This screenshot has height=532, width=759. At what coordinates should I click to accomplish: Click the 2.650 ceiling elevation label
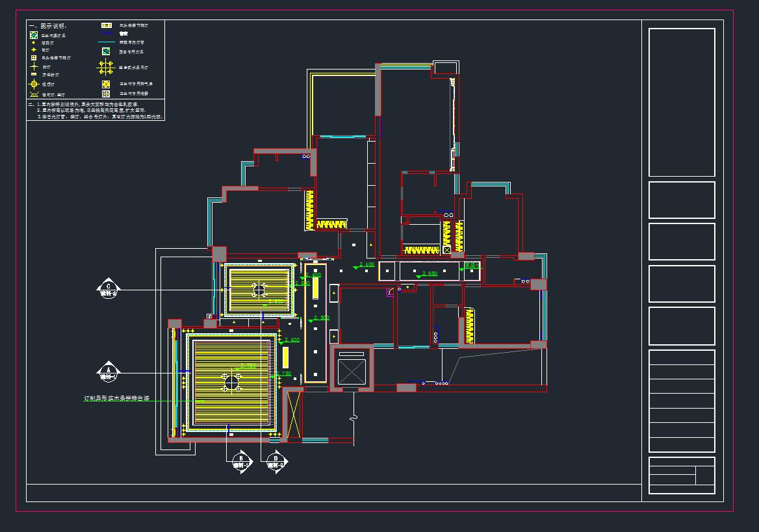coord(430,273)
